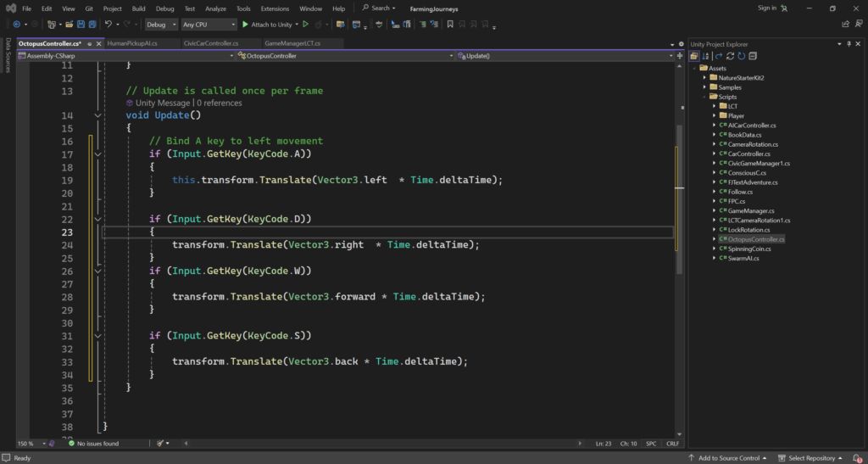Open the Any CPU platform dropdown
868x464 pixels.
point(209,25)
